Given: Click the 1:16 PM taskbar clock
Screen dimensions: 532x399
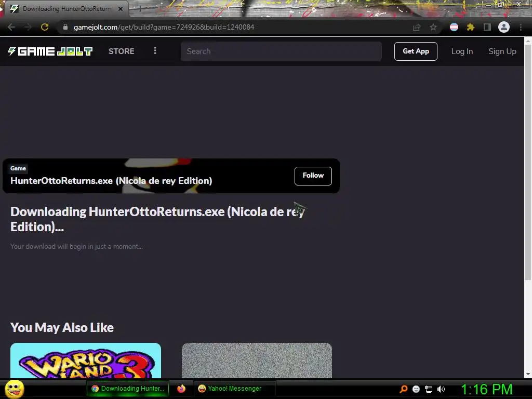Looking at the screenshot, I should pyautogui.click(x=486, y=389).
